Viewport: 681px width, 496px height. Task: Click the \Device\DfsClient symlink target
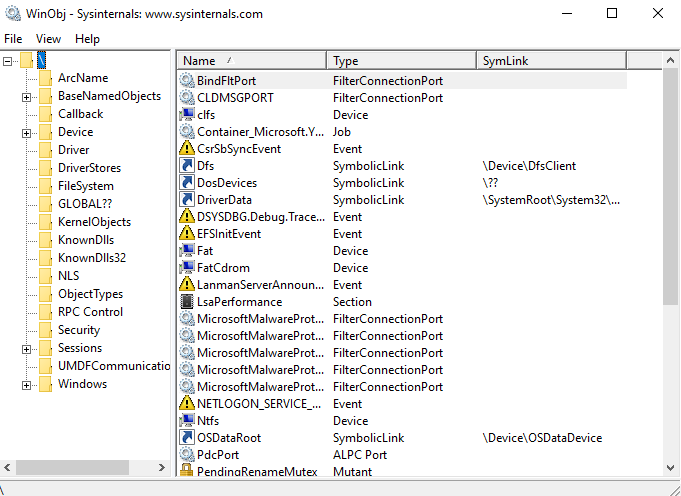tap(529, 166)
